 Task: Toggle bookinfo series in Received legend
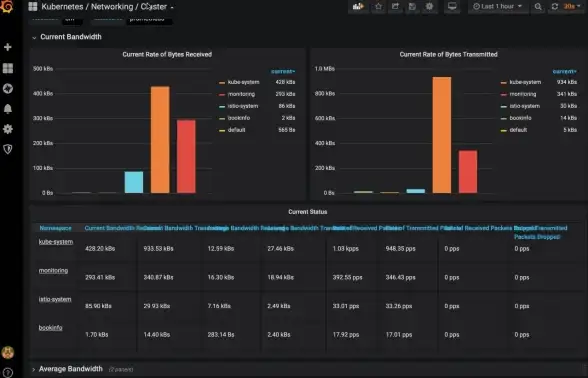point(238,118)
